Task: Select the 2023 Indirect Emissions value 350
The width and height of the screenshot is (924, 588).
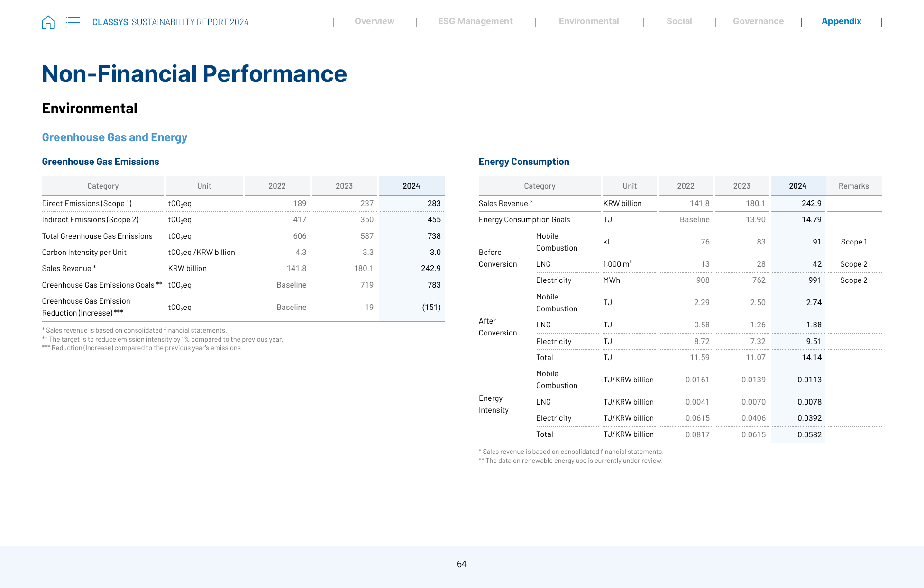Action: click(367, 219)
